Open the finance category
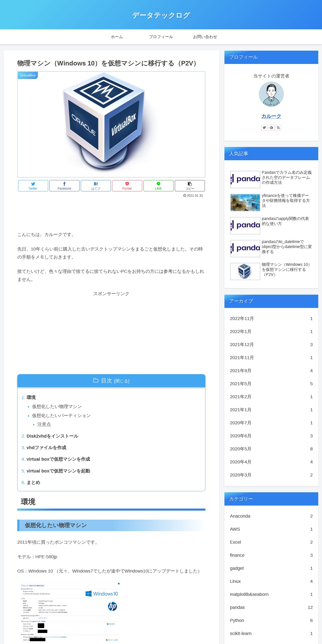The height and width of the screenshot is (644, 322). click(x=271, y=555)
